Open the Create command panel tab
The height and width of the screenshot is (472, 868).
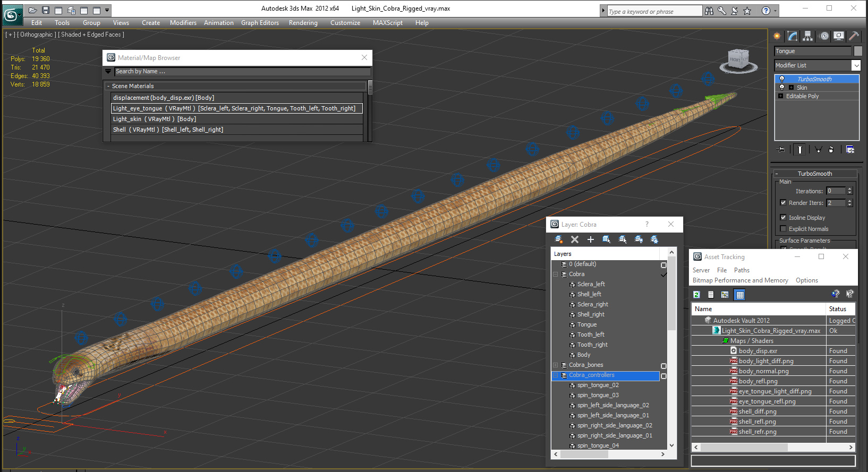777,36
